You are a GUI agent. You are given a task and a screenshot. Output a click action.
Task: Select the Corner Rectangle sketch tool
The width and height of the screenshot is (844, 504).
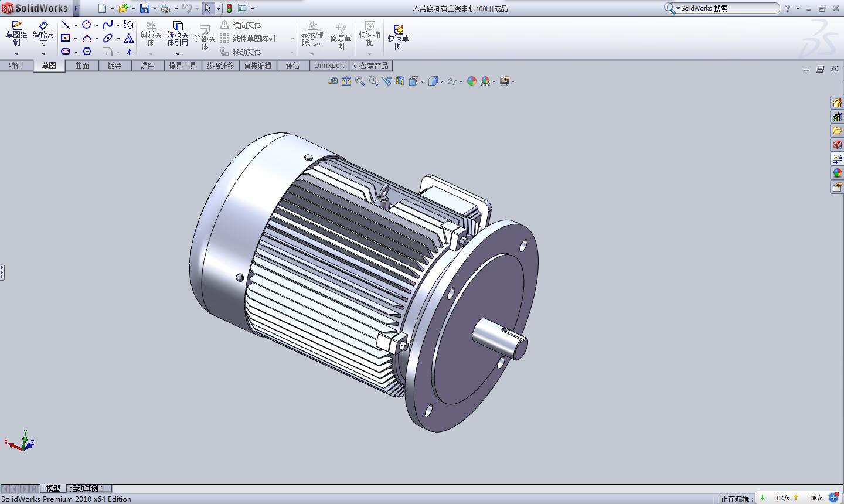[x=66, y=38]
